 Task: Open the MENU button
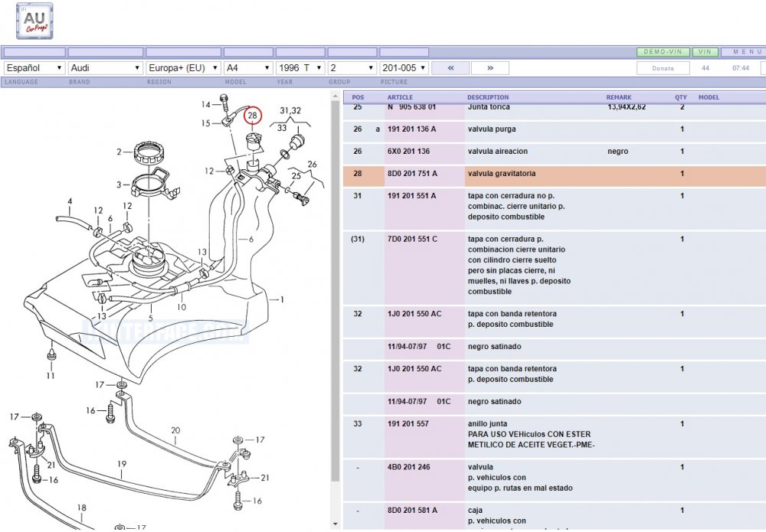[744, 52]
